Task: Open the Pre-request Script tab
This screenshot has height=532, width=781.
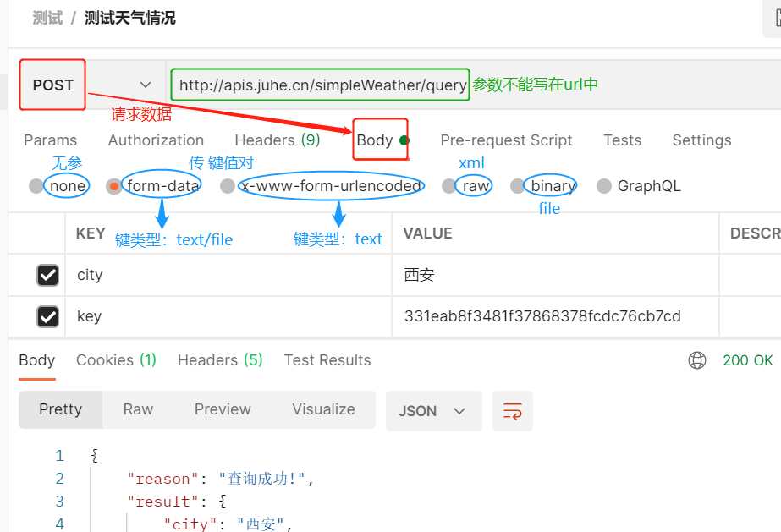Action: [506, 140]
